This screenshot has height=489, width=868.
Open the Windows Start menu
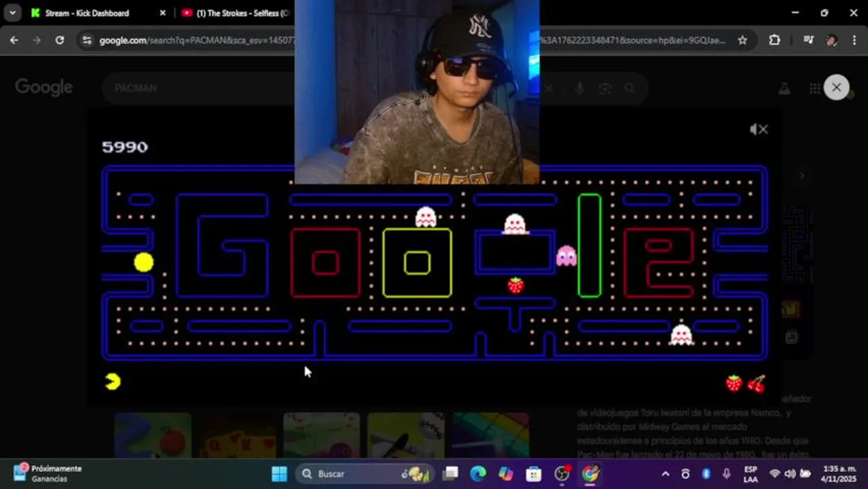click(279, 473)
